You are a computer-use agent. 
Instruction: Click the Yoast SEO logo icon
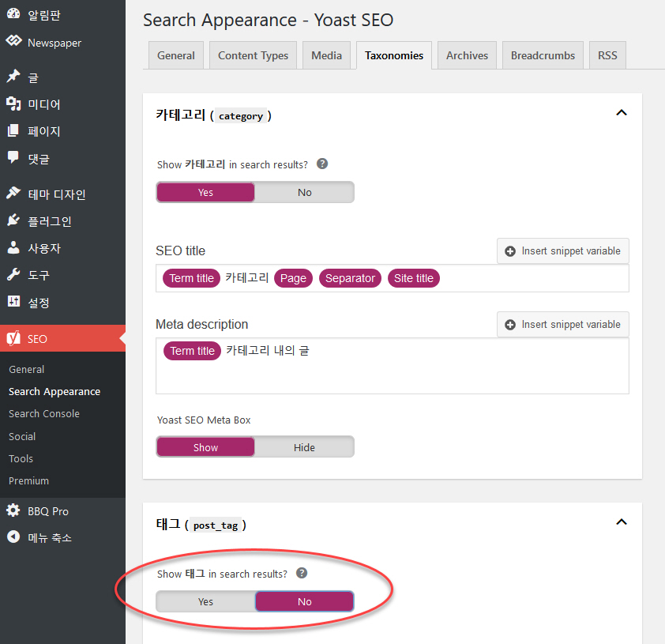click(13, 338)
